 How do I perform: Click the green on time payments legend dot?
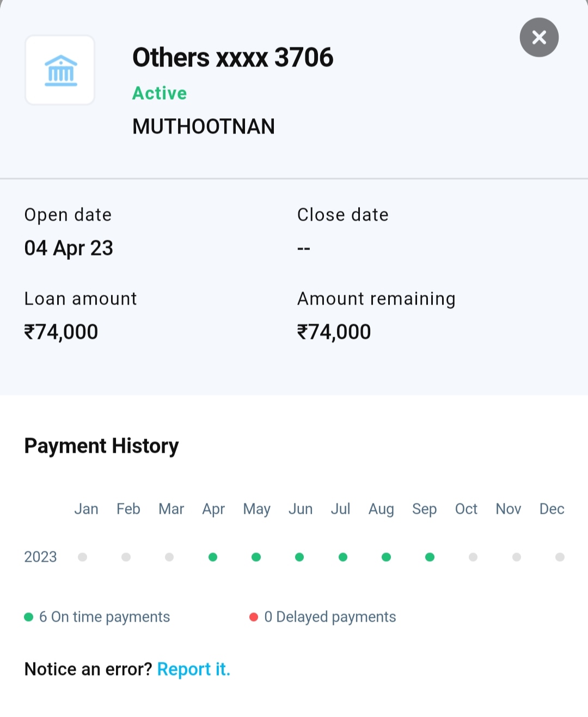pos(29,617)
